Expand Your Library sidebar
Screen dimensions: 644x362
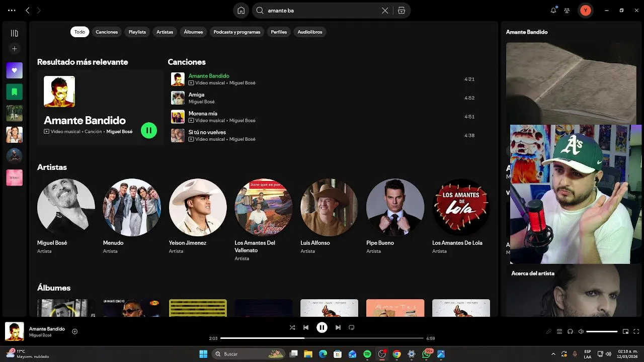coord(14,33)
